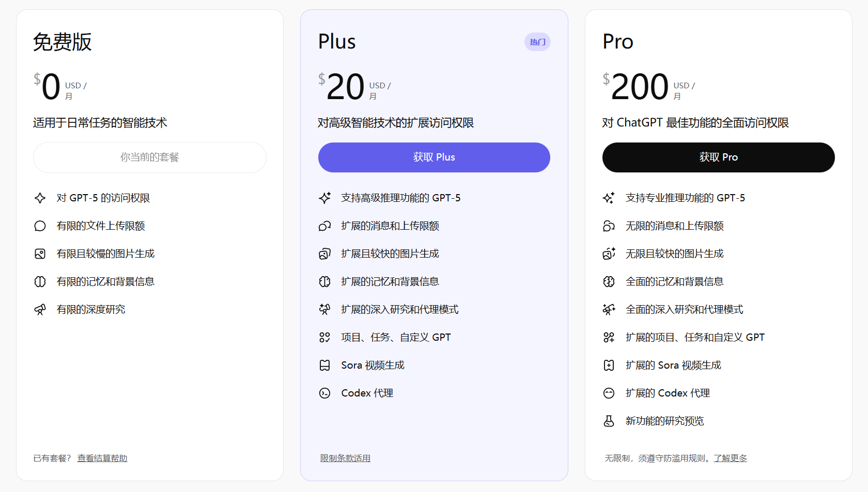
Task: Click the Pro plan 扩展的 Codex 代理 icon
Action: point(609,393)
